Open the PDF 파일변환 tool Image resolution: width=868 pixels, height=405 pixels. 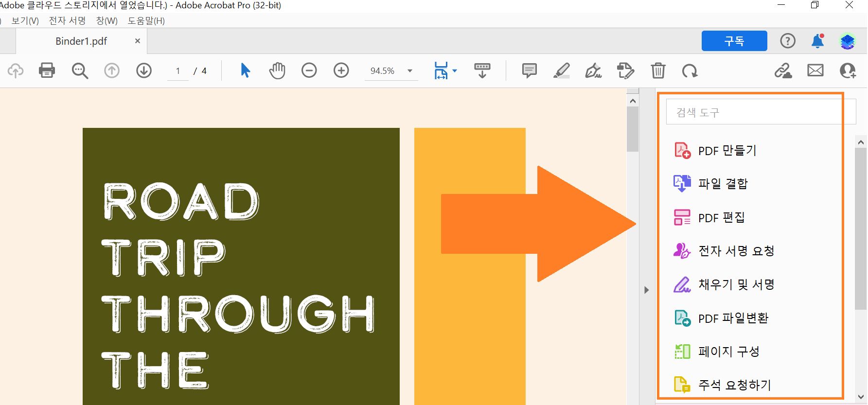tap(721, 318)
